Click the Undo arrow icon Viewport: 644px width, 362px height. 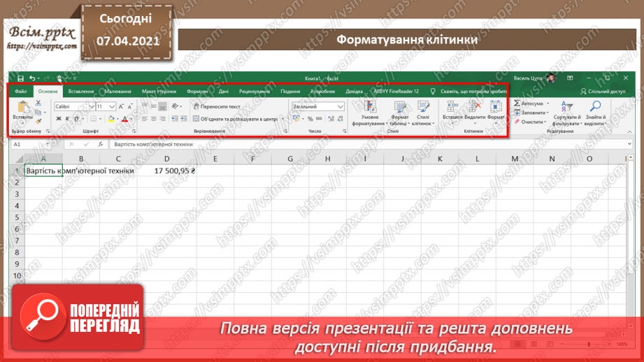(x=32, y=78)
